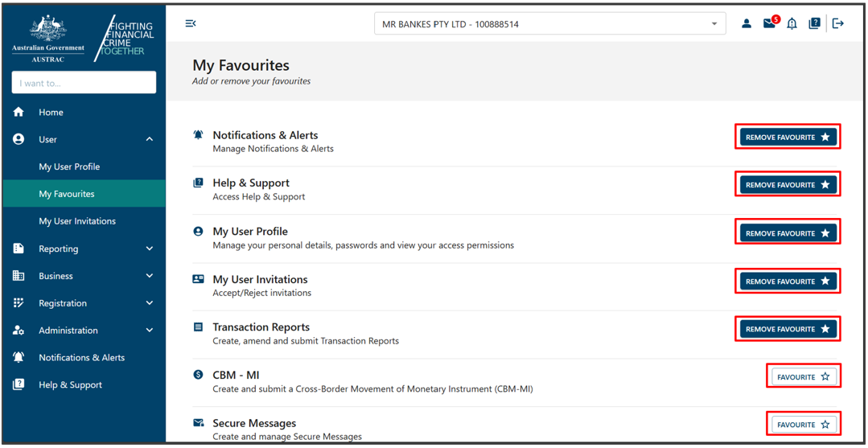Open the MR BANKES PTY LTD business dropdown

click(x=549, y=24)
